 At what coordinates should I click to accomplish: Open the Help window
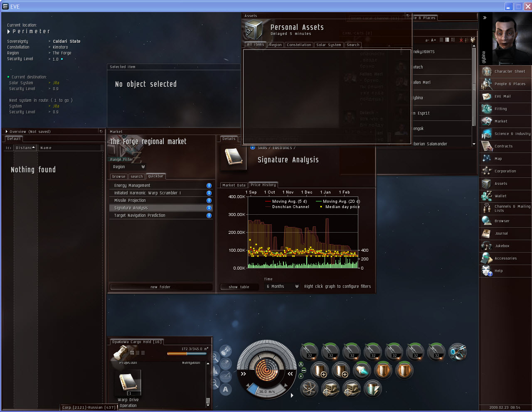point(505,271)
